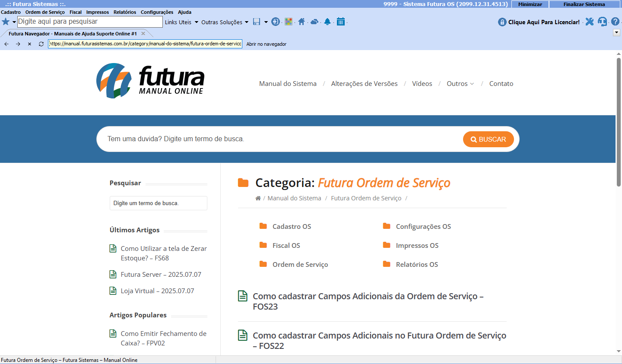Expand the arrow next to the favorites star
This screenshot has height=364, width=622.
click(x=14, y=22)
